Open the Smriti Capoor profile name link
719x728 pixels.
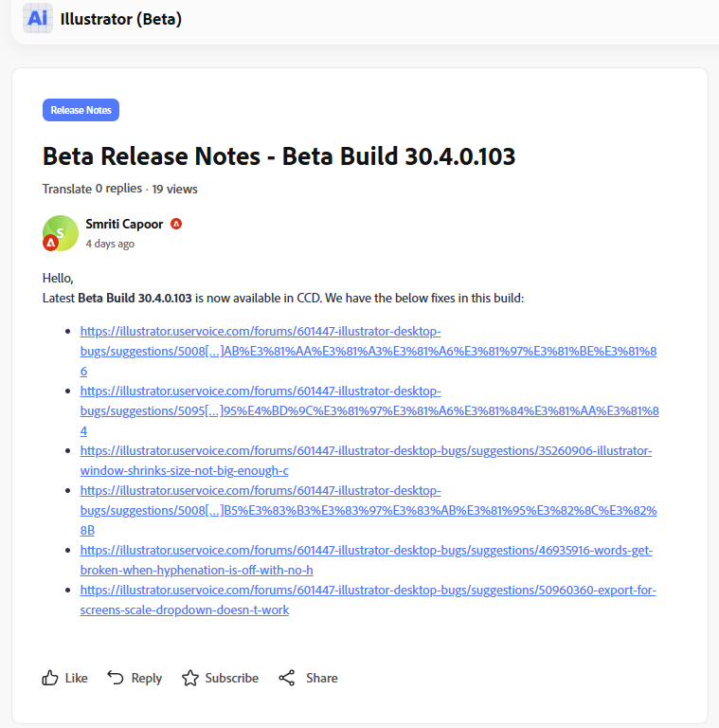124,224
